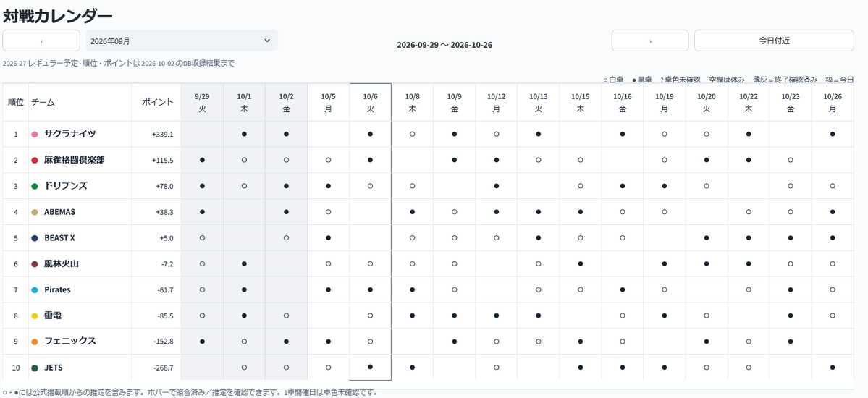868x398 pixels.
Task: Click サクラナイツ white table marker on 10/8
Action: [x=413, y=134]
